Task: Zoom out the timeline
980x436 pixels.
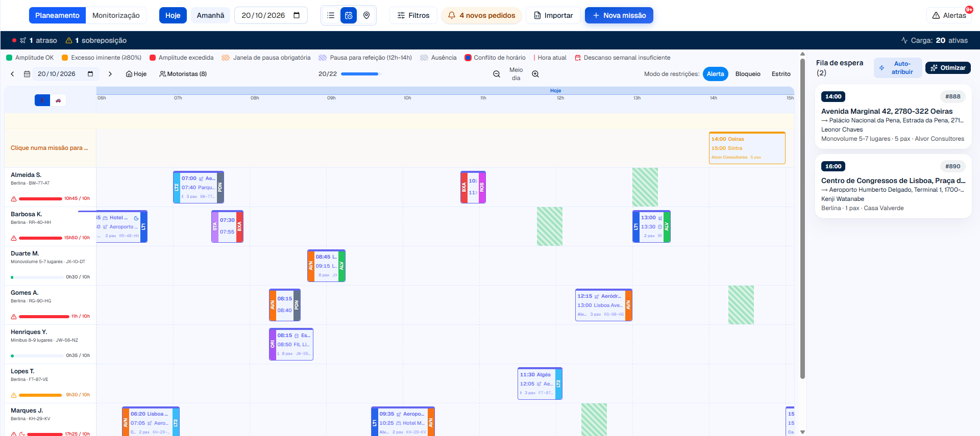Action: pyautogui.click(x=497, y=74)
